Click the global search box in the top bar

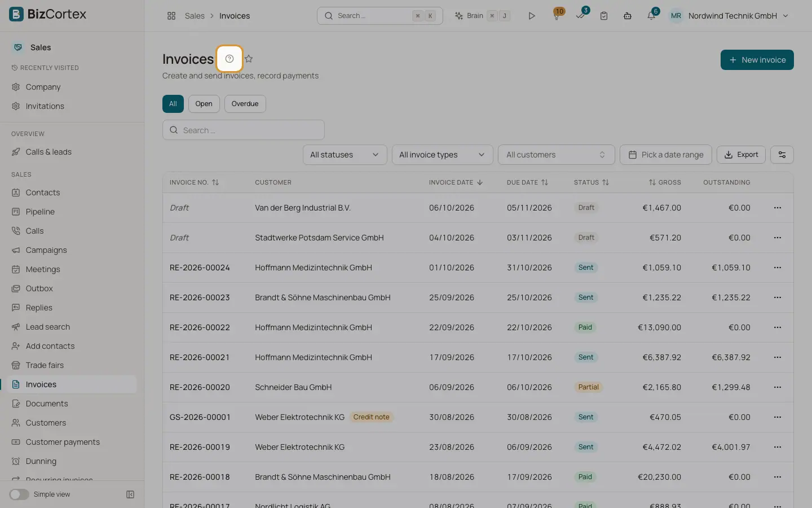[380, 16]
